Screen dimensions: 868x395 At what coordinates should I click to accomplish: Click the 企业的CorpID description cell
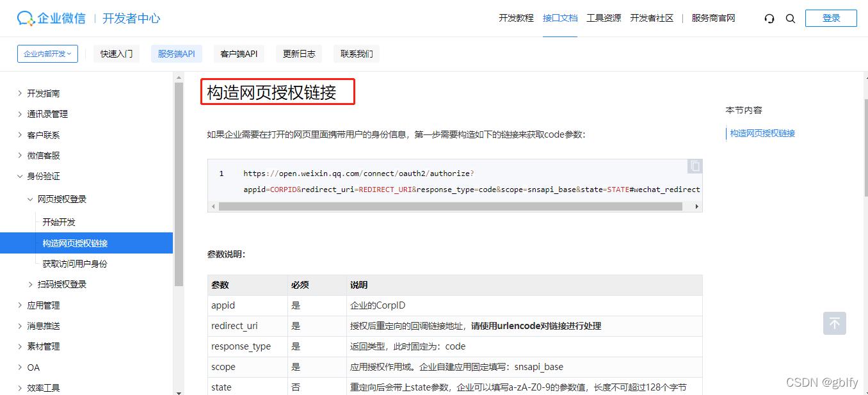[x=524, y=305]
